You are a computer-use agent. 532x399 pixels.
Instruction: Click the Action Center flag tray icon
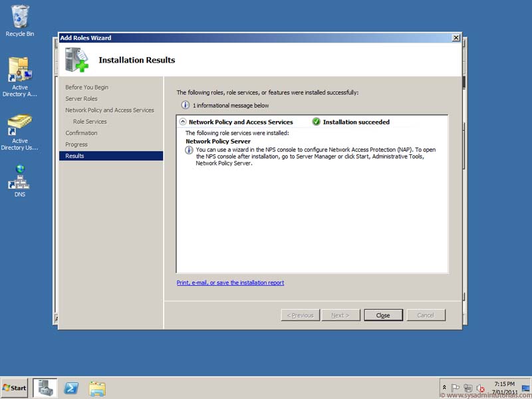pos(456,388)
